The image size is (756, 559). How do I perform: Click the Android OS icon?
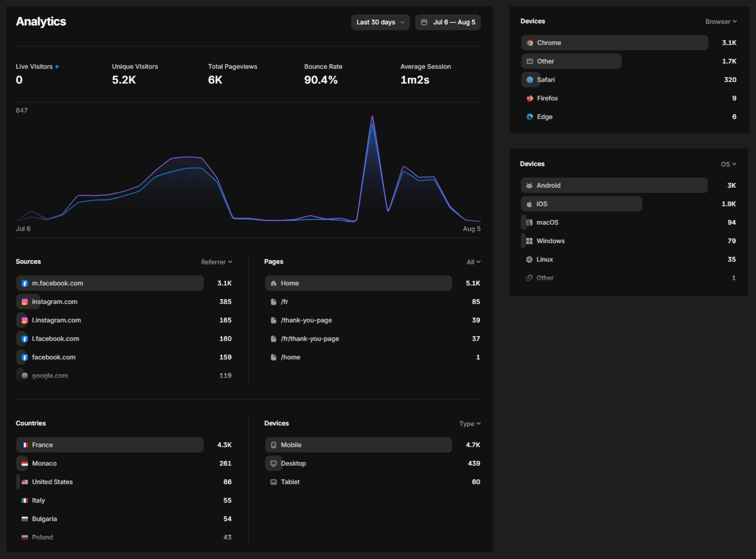[529, 185]
